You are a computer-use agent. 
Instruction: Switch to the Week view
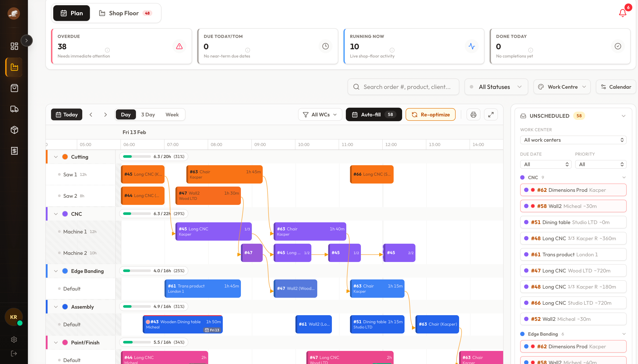pyautogui.click(x=172, y=114)
